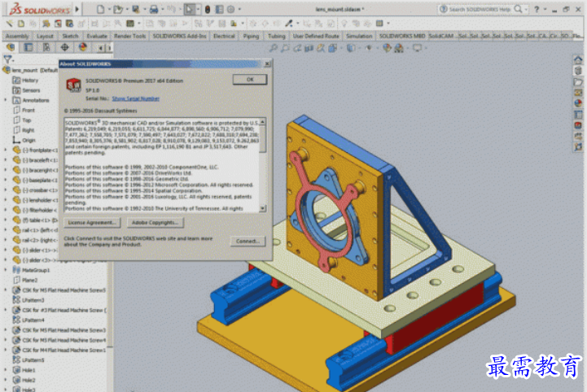Click the Search SOLIDWORKS Help field
587x392 pixels.
pyautogui.click(x=480, y=9)
